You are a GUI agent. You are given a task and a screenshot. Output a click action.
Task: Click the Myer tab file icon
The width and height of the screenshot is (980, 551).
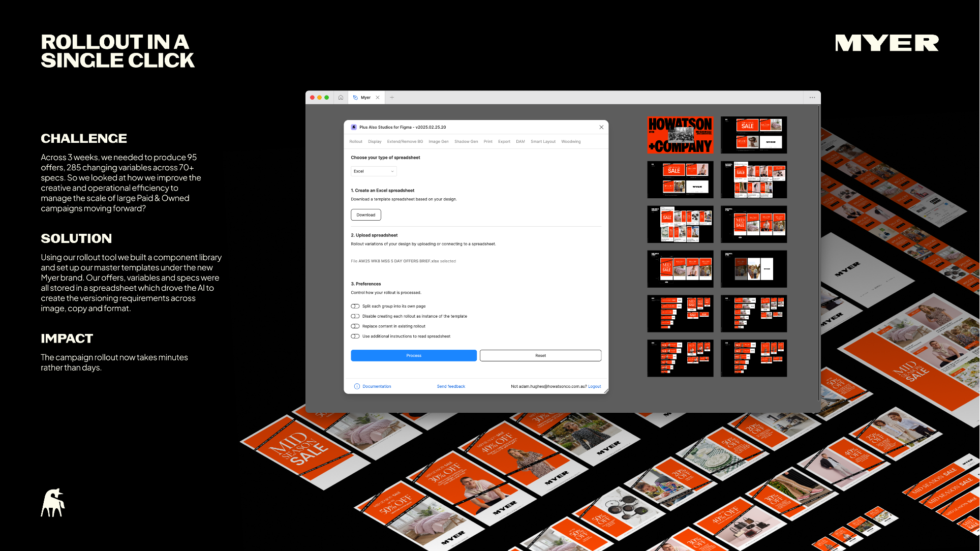pyautogui.click(x=355, y=98)
